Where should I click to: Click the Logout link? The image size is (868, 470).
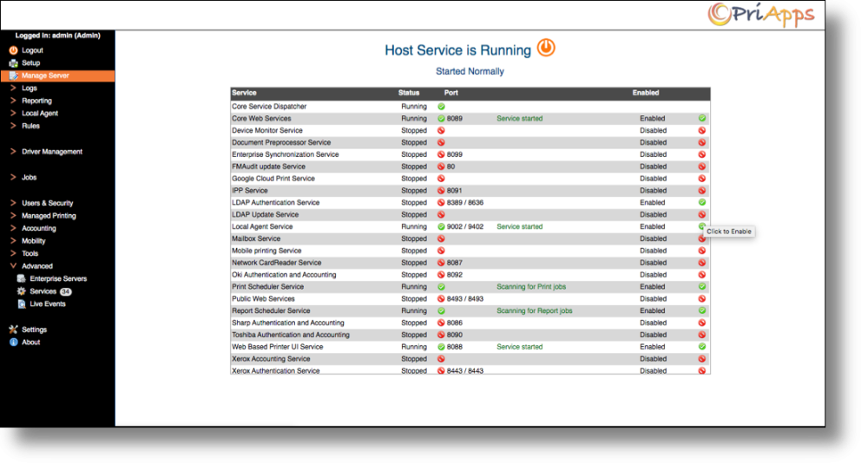point(33,50)
